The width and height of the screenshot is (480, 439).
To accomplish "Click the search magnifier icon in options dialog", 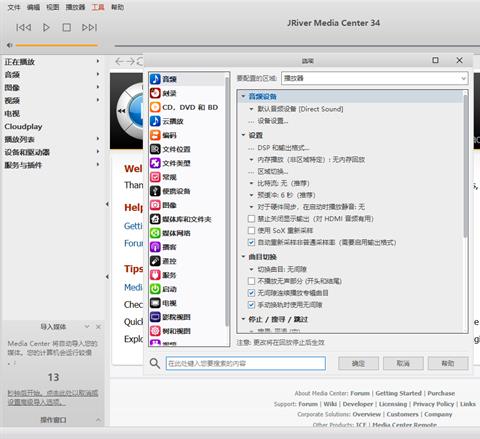I will click(155, 363).
